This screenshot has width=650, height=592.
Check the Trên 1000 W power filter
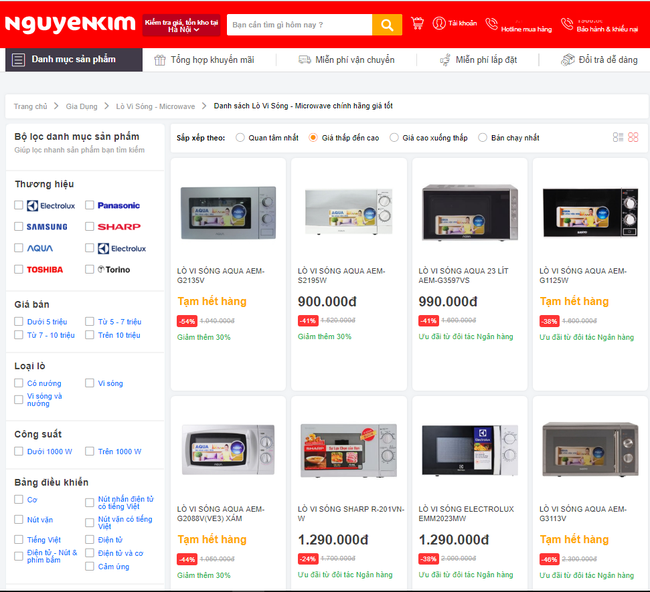[90, 451]
